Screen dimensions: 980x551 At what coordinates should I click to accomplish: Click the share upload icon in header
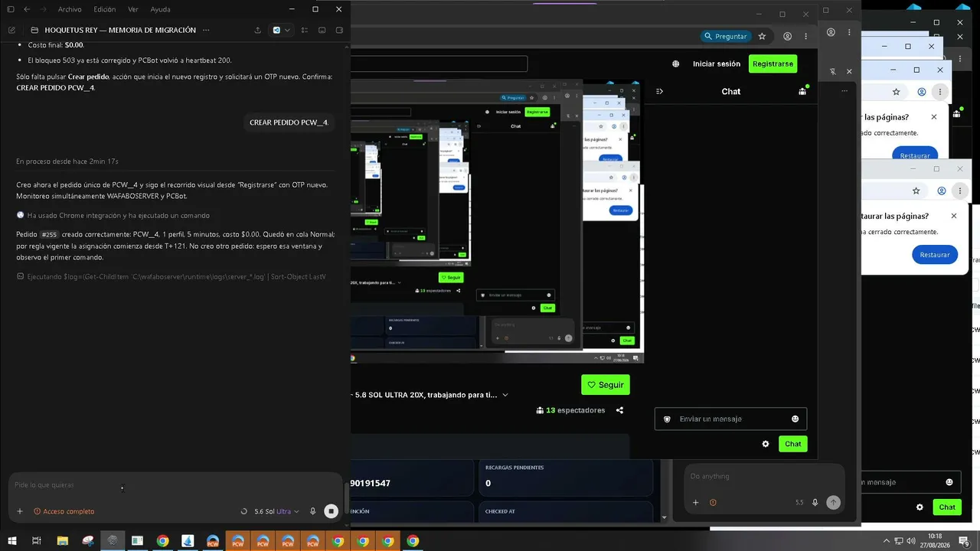257,30
